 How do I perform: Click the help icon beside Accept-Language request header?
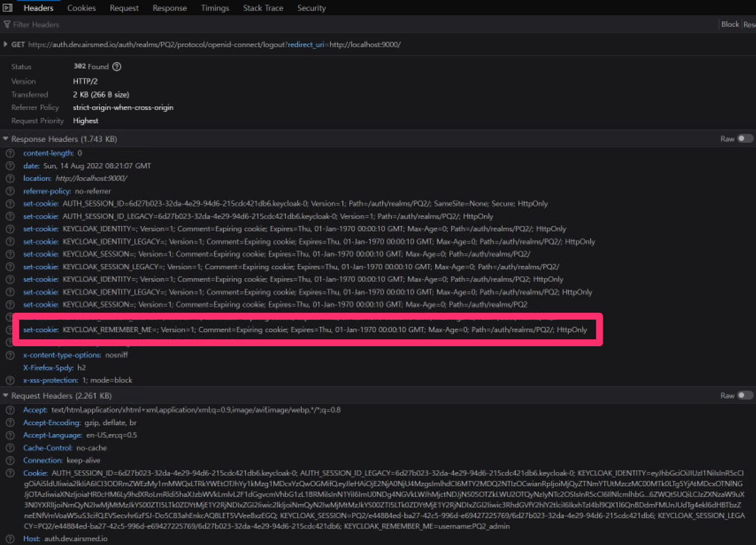[x=10, y=435]
